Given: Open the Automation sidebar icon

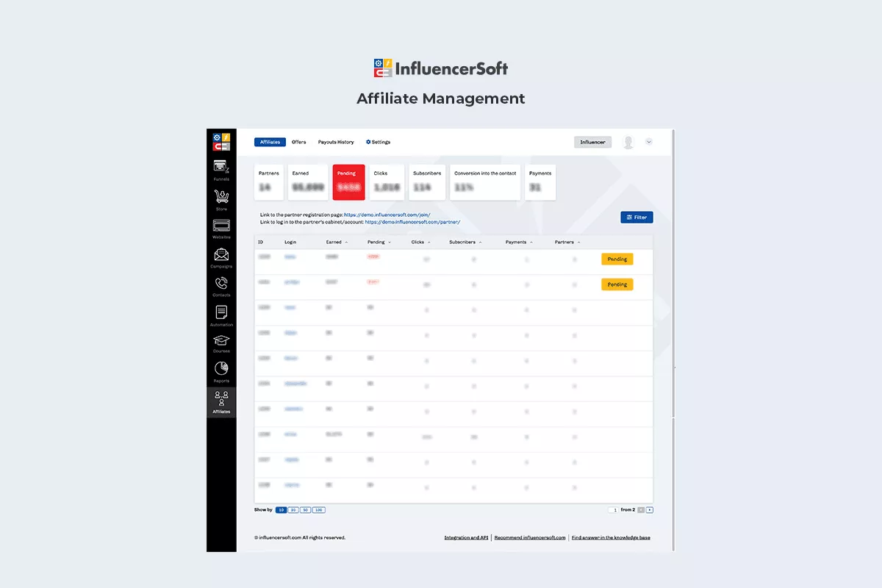Looking at the screenshot, I should coord(221,313).
